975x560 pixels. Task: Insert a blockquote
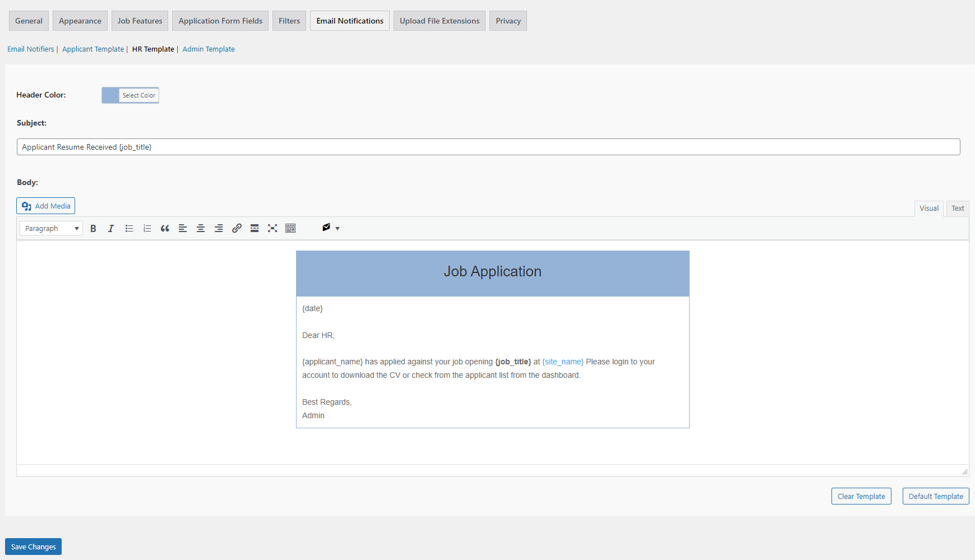click(x=165, y=228)
